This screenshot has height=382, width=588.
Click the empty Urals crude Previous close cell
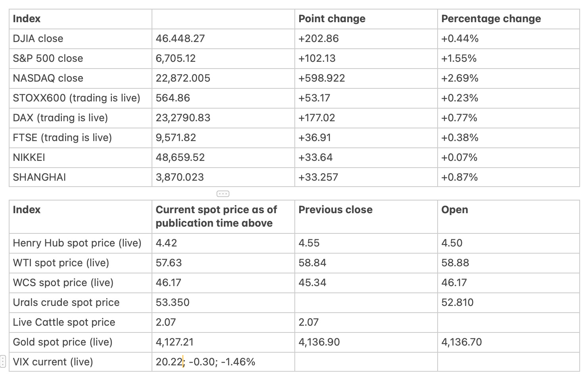pos(366,303)
